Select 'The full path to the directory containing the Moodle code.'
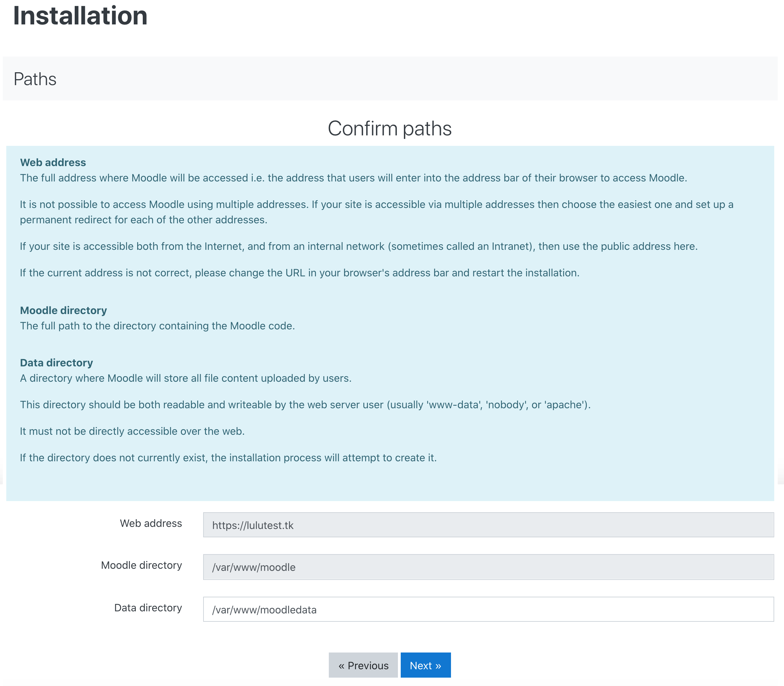 [157, 326]
